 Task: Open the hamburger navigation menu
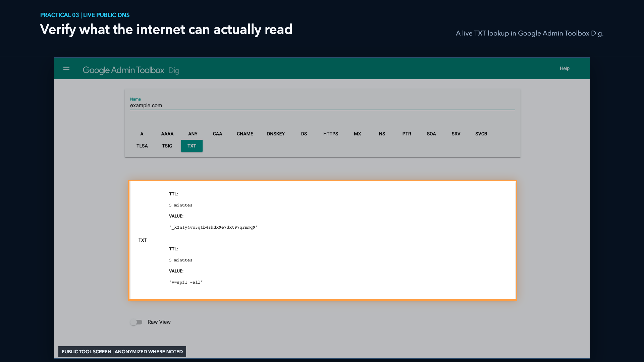click(66, 68)
